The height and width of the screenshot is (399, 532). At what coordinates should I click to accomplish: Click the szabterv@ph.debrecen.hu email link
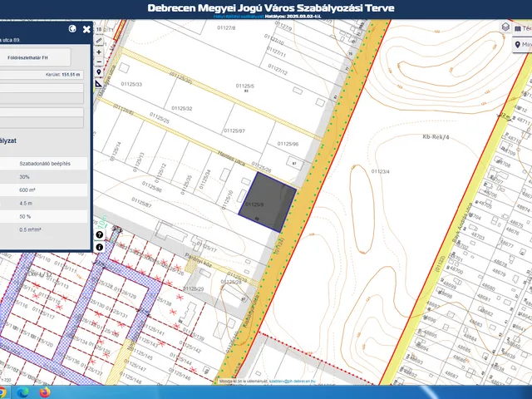coord(292,382)
